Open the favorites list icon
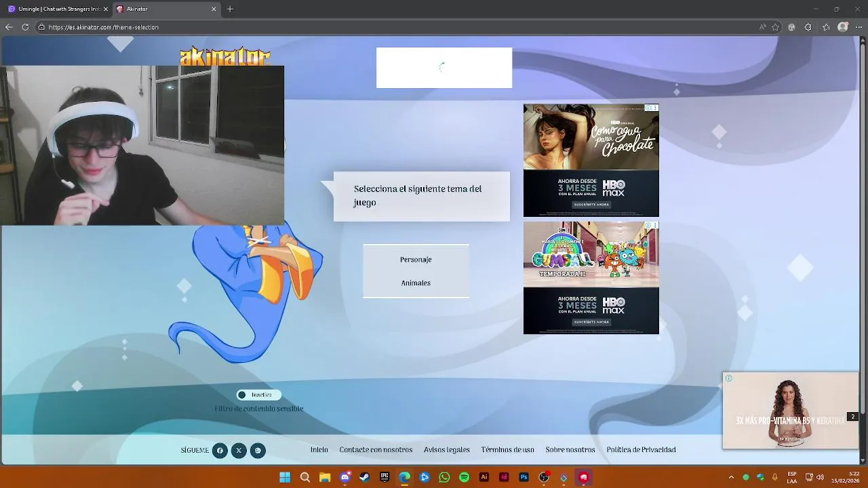The image size is (868, 488). 826,27
